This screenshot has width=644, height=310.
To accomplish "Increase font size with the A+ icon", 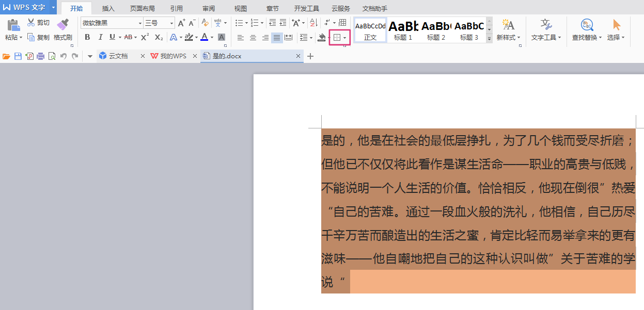I will [181, 23].
